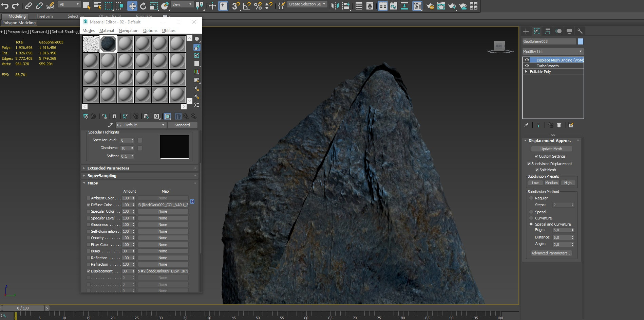Image resolution: width=644 pixels, height=320 pixels.
Task: Click Assign Material to Selection icon
Action: pos(104,116)
